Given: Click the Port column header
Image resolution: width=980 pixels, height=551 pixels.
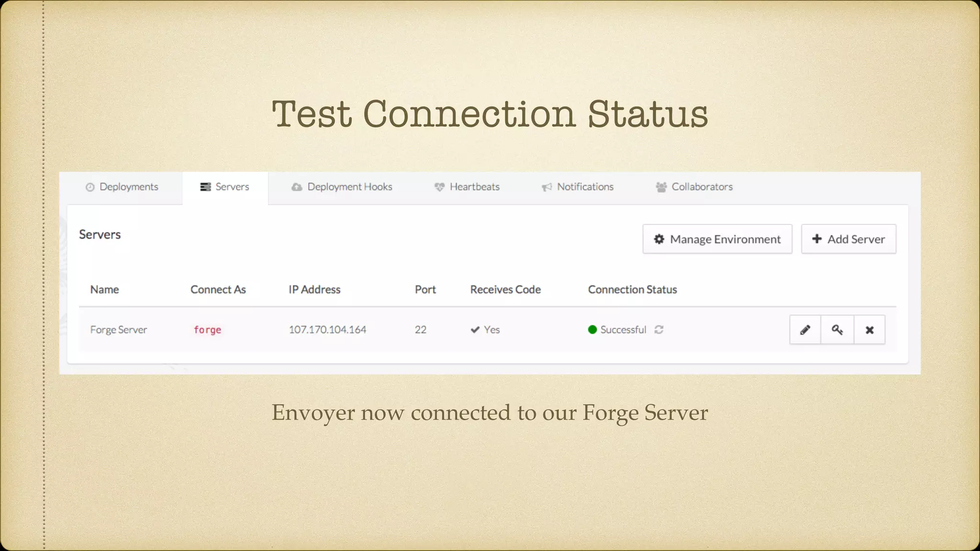Looking at the screenshot, I should [x=425, y=289].
